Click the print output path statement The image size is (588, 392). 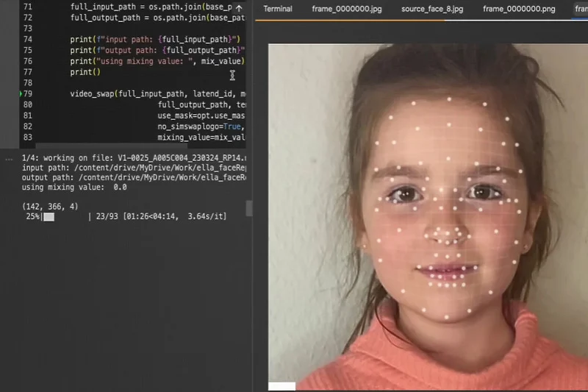(157, 50)
